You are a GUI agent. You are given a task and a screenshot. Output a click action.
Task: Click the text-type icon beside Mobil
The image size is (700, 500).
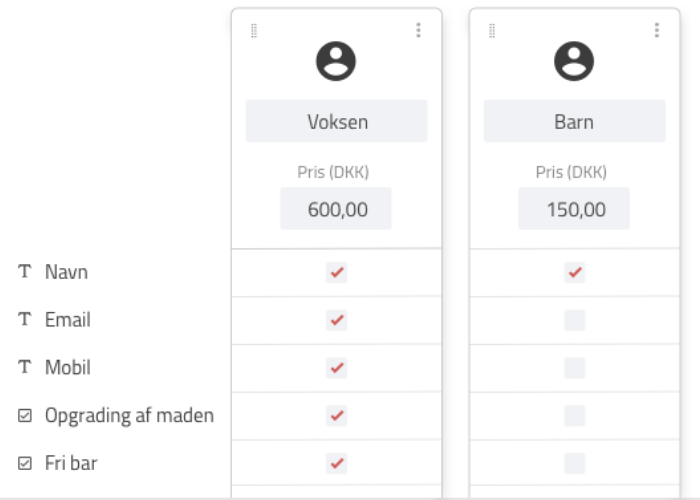click(x=25, y=367)
